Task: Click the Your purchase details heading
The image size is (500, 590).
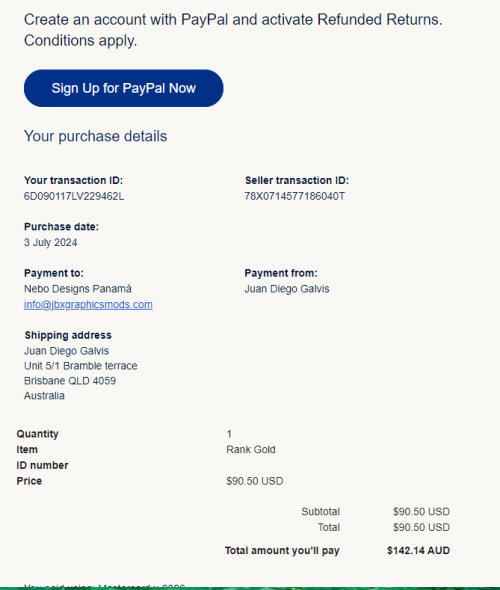Action: coord(95,136)
